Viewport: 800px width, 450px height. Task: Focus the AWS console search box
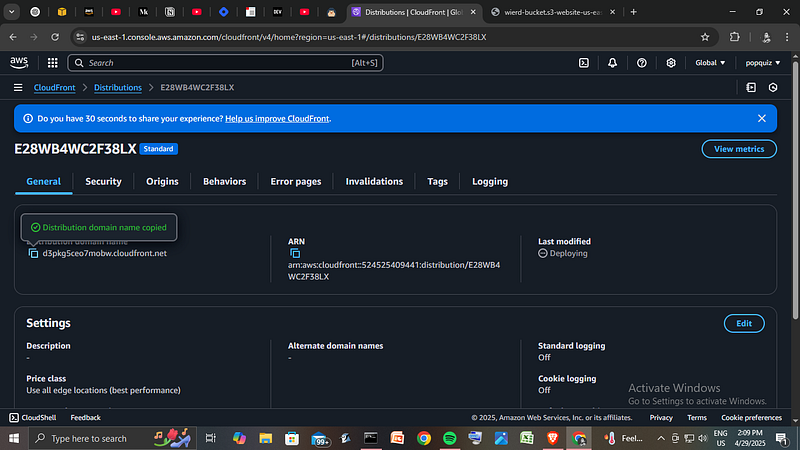(226, 63)
